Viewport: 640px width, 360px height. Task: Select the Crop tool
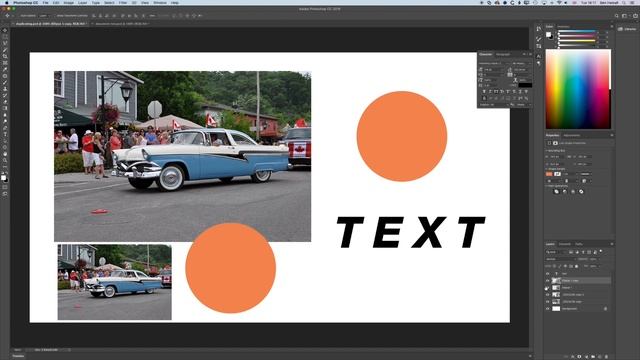5,56
